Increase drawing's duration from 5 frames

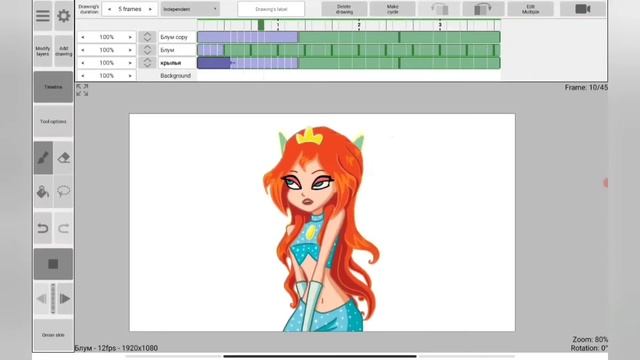pos(150,9)
